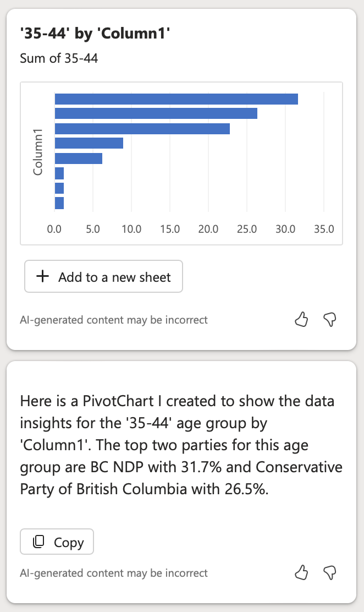The image size is (364, 612).
Task: Select the fourth bar ending near 9
Action: tap(89, 143)
